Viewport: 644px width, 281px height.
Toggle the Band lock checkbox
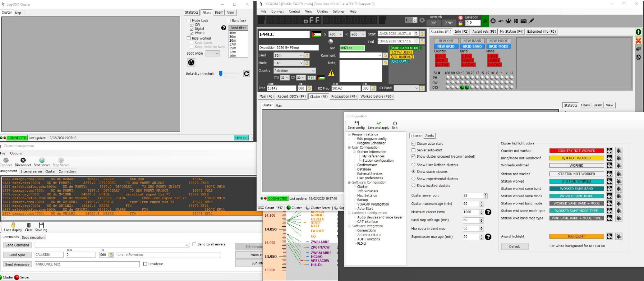tap(229, 20)
